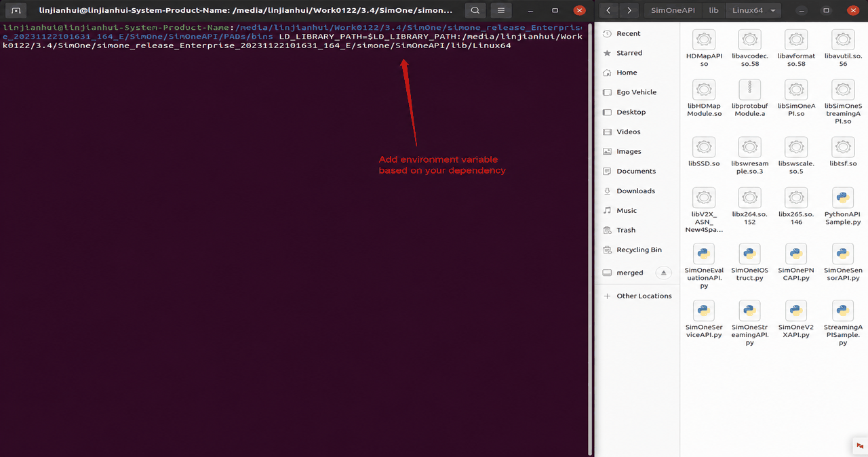Select SimOneSensorAPI.py file icon

[x=843, y=254]
